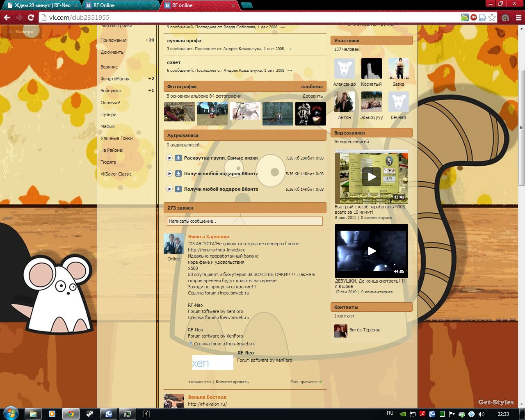Play the third Получи любой подарок track
Screen dimensions: 525x420
tap(169, 189)
